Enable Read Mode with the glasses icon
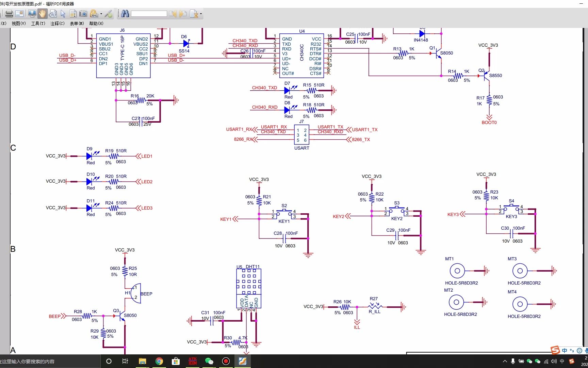This screenshot has height=368, width=588. (53, 14)
